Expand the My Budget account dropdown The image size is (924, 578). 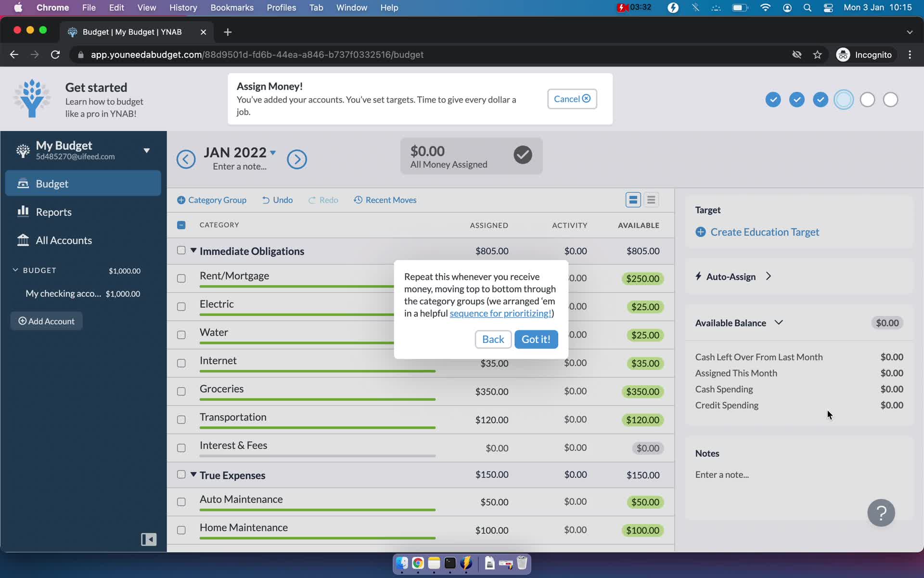[x=146, y=150]
